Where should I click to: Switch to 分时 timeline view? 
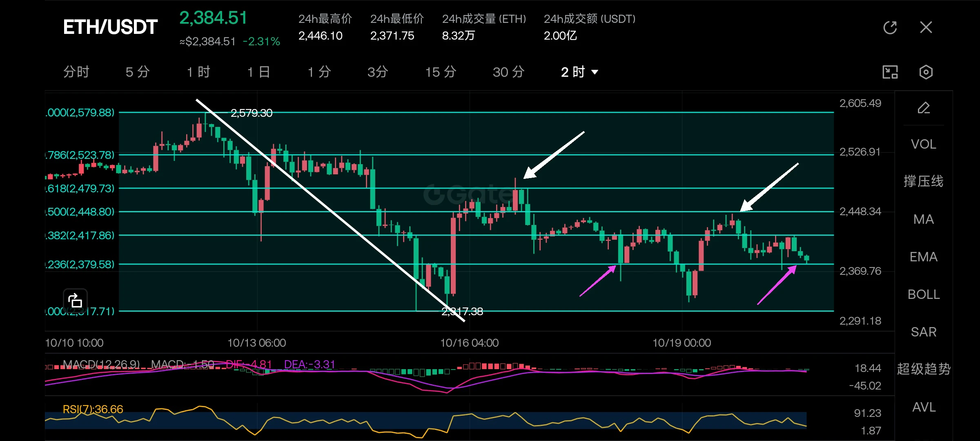[x=76, y=72]
